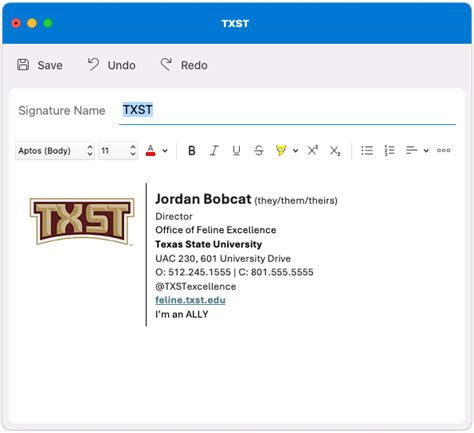This screenshot has height=433, width=474.
Task: Toggle bold formatting
Action: (192, 151)
